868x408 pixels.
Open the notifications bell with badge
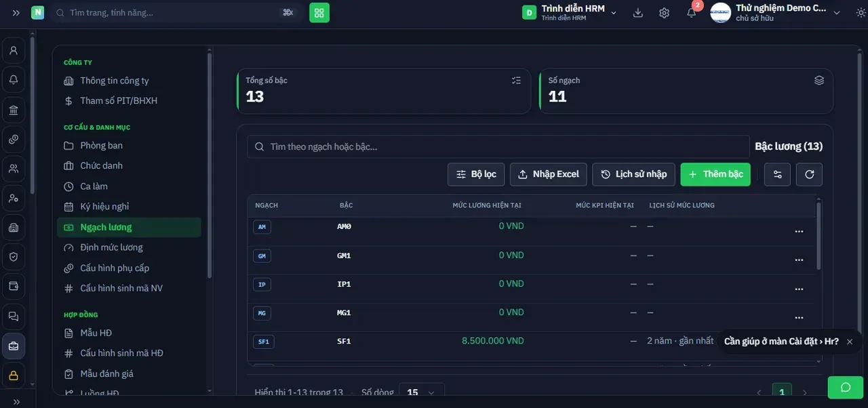692,12
